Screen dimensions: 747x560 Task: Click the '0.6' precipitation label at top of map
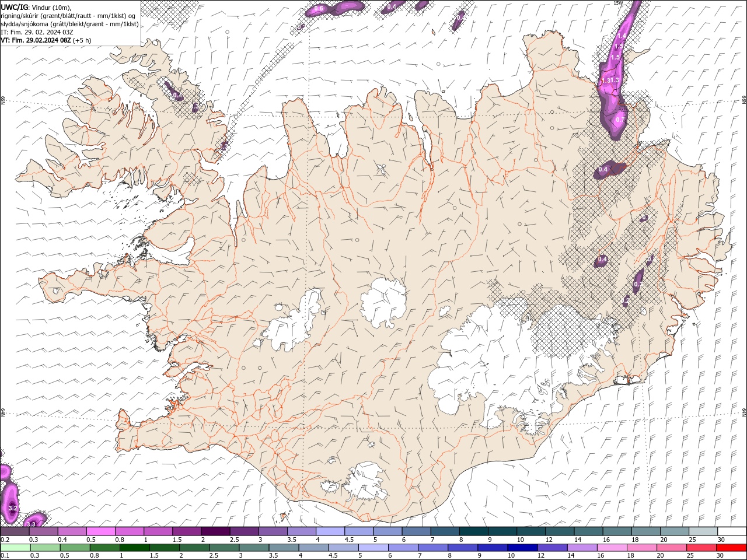(319, 9)
